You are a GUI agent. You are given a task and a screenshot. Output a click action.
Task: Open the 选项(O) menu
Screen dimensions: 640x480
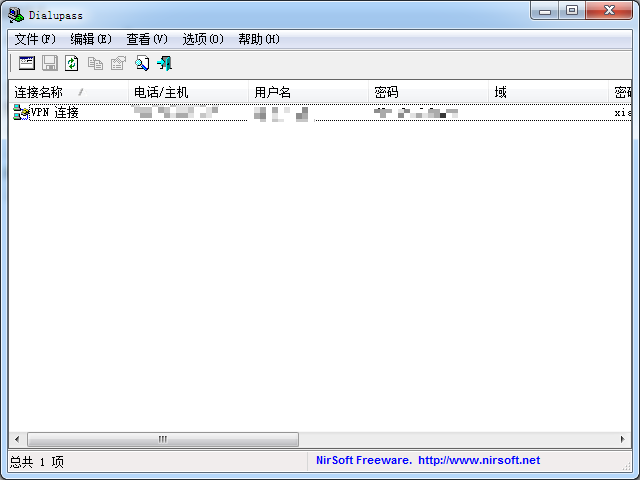(203, 39)
